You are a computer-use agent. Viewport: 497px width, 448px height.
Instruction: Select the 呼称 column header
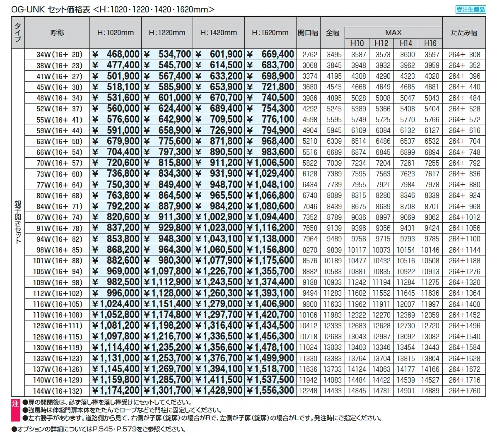(57, 33)
